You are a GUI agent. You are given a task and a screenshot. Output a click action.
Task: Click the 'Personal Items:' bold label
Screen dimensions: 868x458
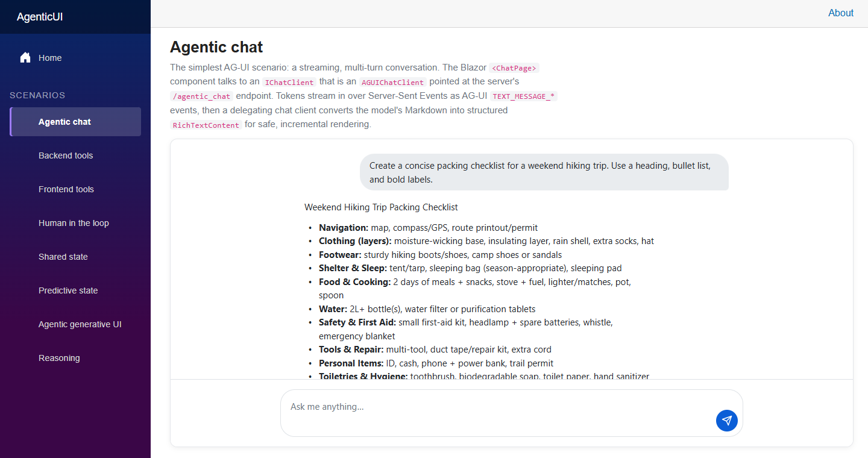pyautogui.click(x=351, y=363)
